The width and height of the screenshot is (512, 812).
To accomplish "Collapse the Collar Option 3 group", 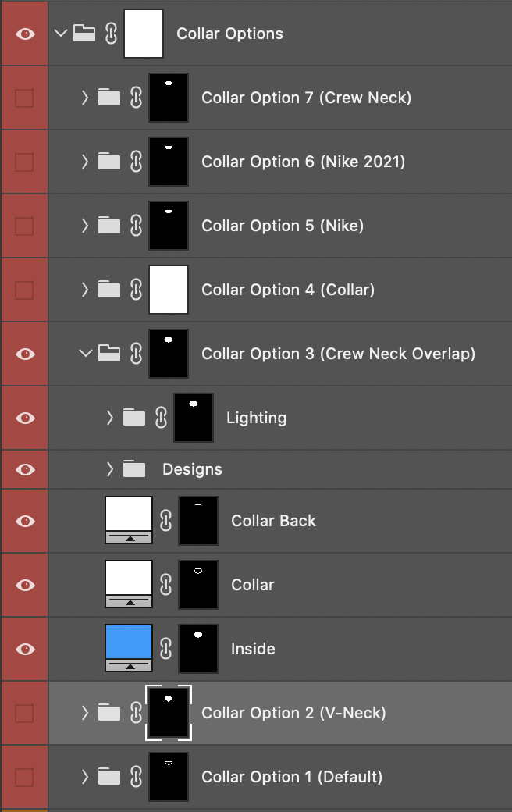I will pyautogui.click(x=85, y=354).
